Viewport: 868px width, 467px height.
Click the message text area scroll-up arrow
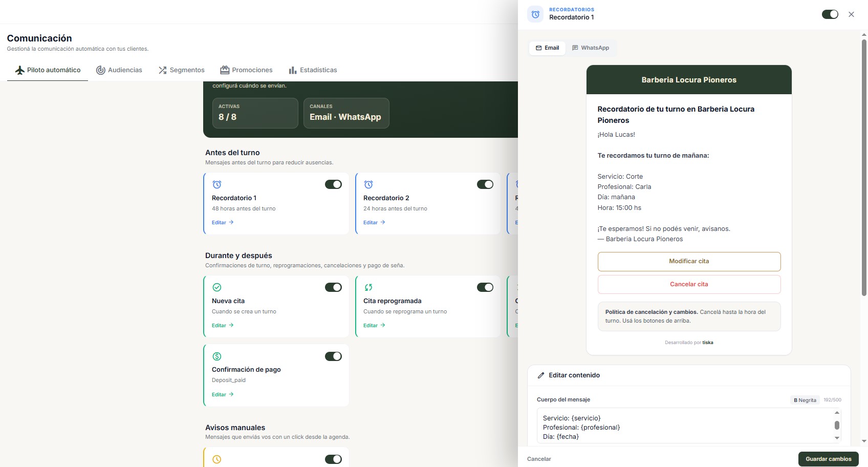pyautogui.click(x=837, y=413)
